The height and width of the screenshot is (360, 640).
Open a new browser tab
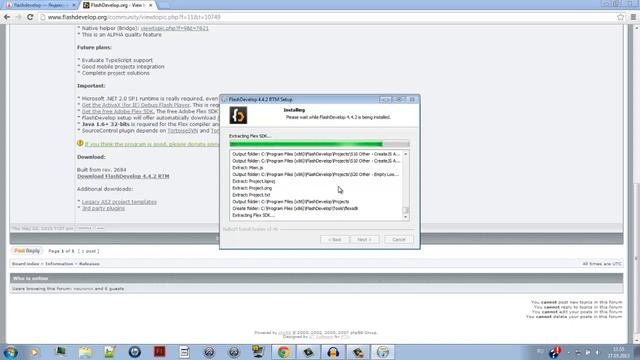coord(163,5)
